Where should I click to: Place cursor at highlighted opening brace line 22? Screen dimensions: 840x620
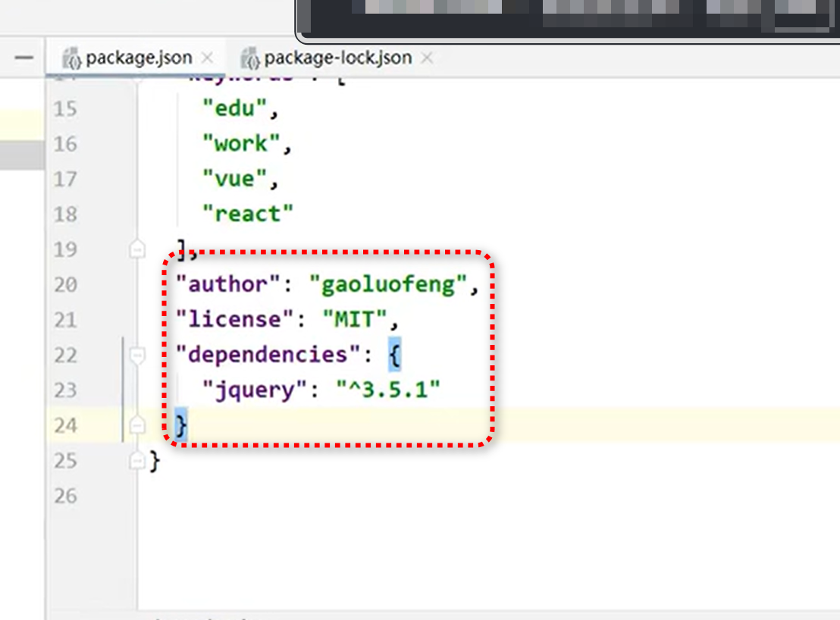[395, 355]
